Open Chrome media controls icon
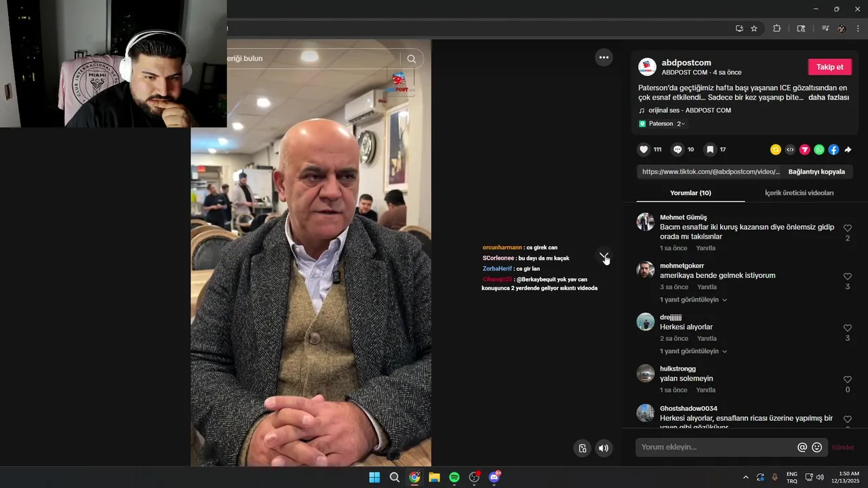 [x=825, y=28]
